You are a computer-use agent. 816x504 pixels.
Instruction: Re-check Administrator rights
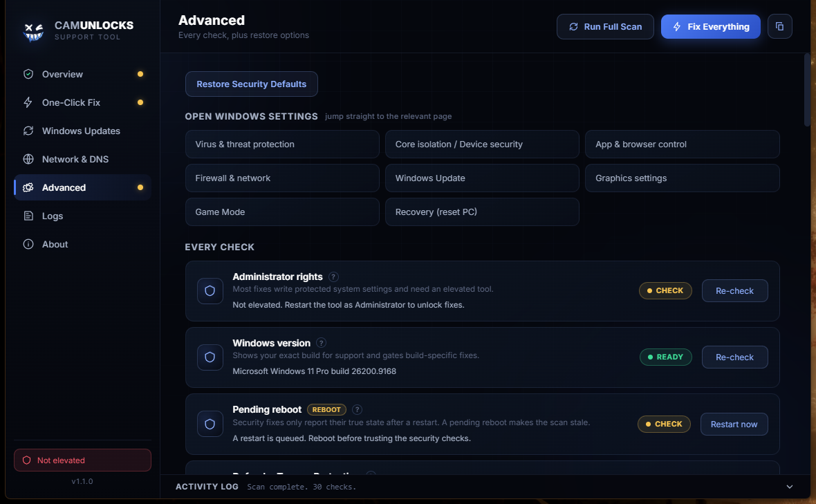734,291
